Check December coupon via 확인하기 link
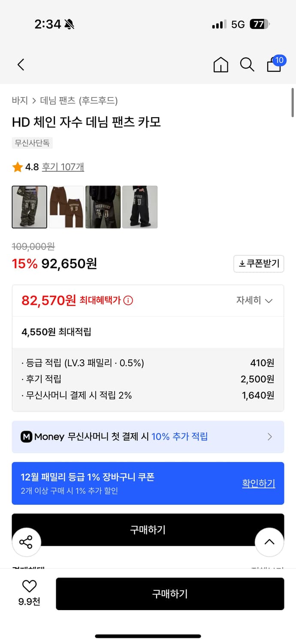 [259, 483]
